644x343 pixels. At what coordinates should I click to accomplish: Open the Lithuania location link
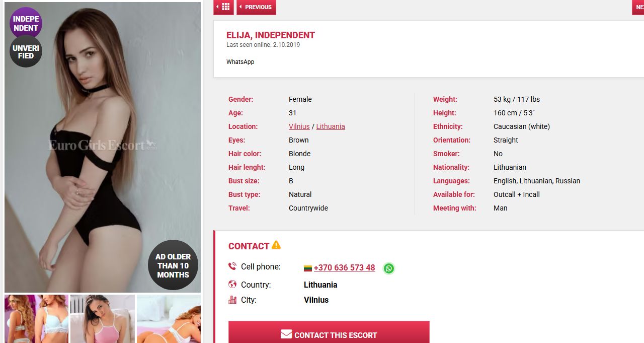coord(331,126)
